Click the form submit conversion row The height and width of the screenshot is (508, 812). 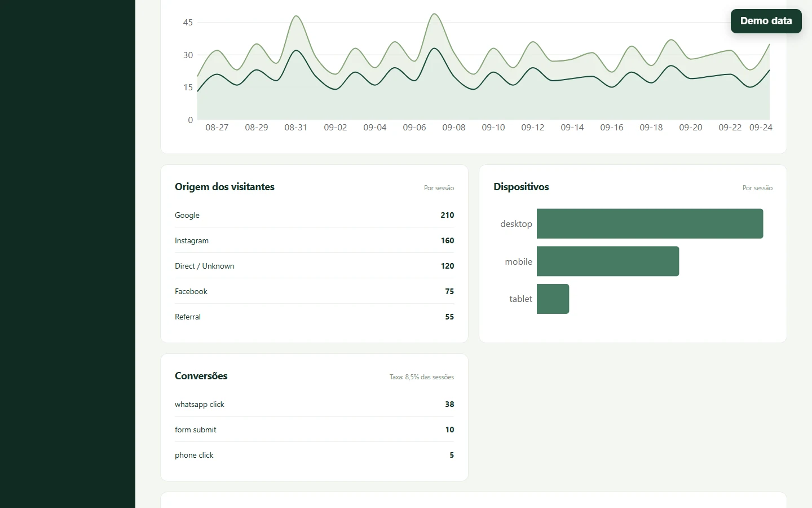pyautogui.click(x=314, y=430)
